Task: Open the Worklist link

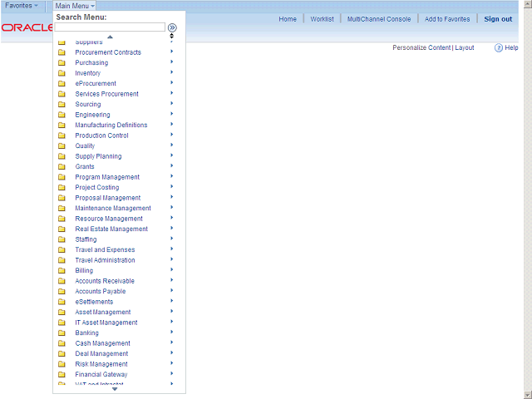Action: tap(322, 19)
